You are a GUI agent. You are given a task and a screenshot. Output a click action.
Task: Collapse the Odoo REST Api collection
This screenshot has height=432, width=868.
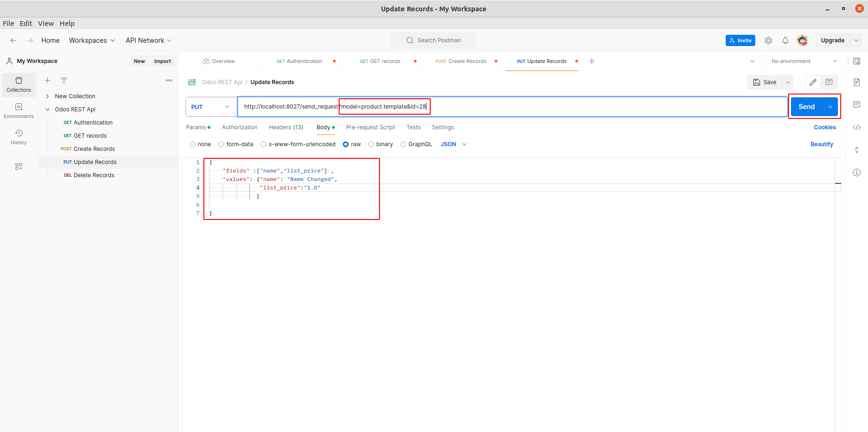pos(47,110)
